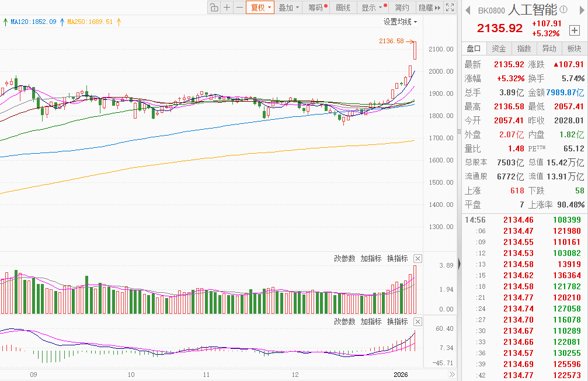588x381 pixels.
Task: Toggle 筹码 chip distribution display
Action: click(318, 8)
